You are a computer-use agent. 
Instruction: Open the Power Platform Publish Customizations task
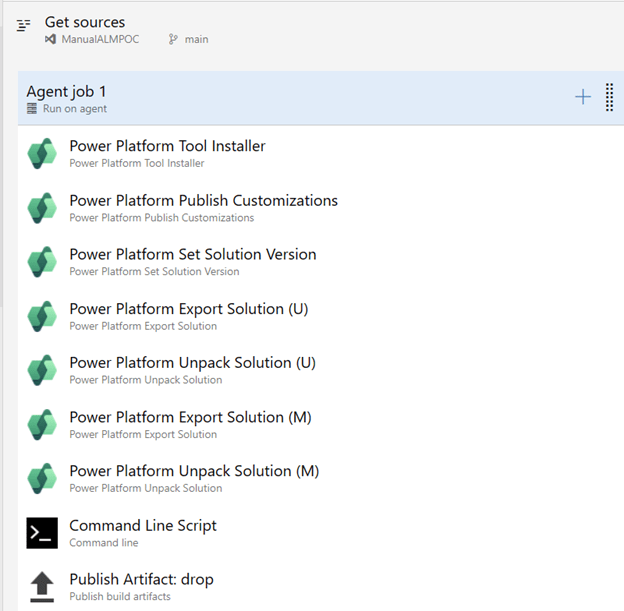pyautogui.click(x=203, y=200)
